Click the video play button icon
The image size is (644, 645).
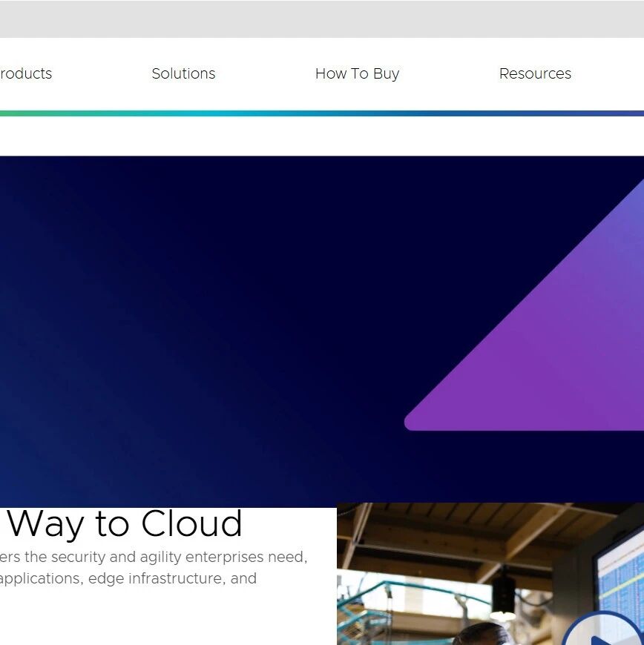[x=603, y=629]
